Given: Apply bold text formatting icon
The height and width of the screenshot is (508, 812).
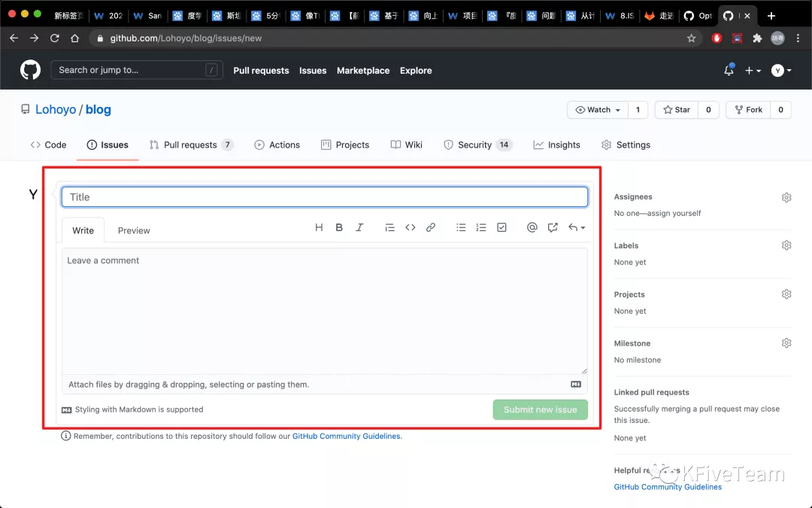Looking at the screenshot, I should 339,227.
